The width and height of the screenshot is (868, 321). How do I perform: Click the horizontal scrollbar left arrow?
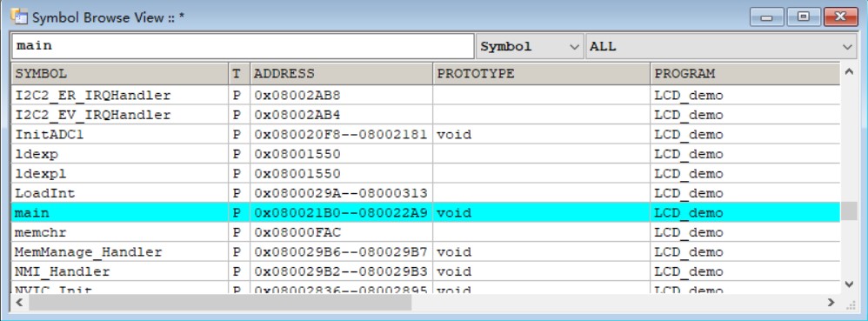[x=19, y=303]
